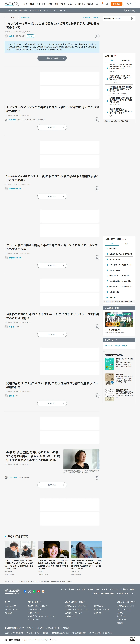Click 無料で本文を読む button
The height and width of the screenshot is (644, 140).
tap(52, 58)
